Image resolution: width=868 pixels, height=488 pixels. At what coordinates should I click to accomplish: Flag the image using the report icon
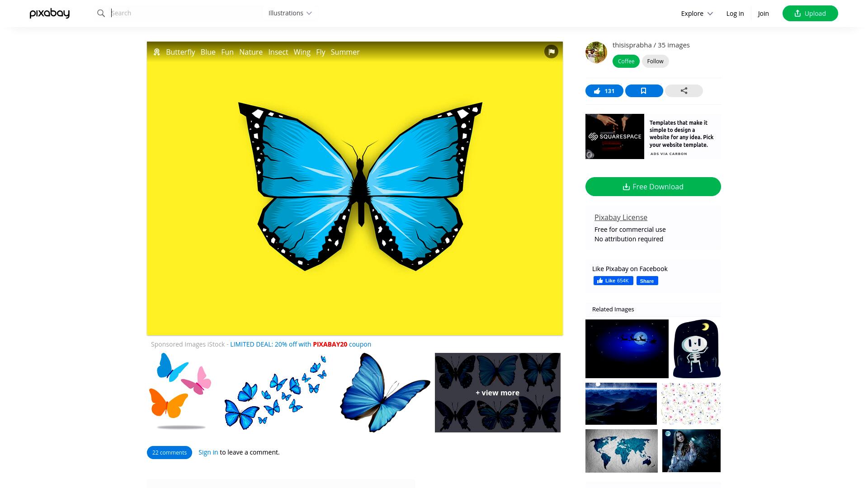pyautogui.click(x=551, y=52)
